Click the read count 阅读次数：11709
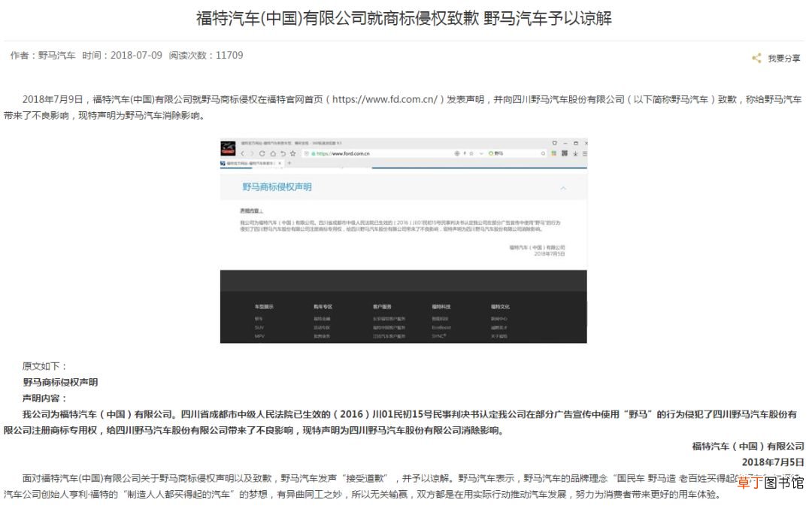 (206, 56)
